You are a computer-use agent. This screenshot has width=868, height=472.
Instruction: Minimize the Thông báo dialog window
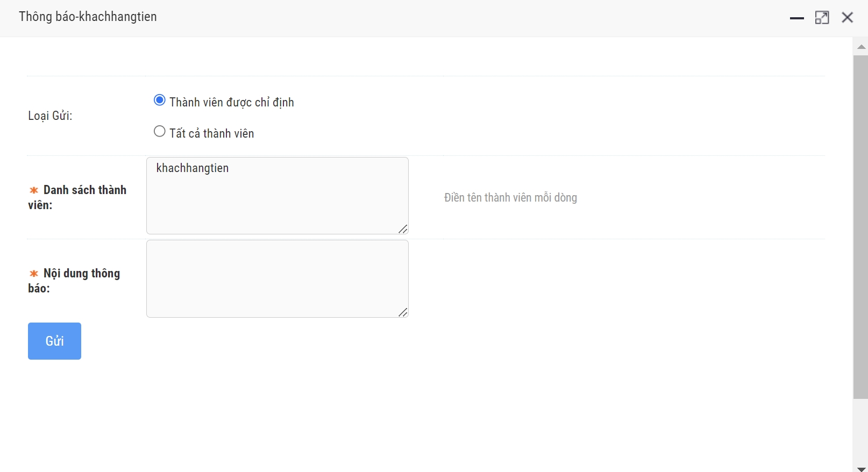coord(796,18)
